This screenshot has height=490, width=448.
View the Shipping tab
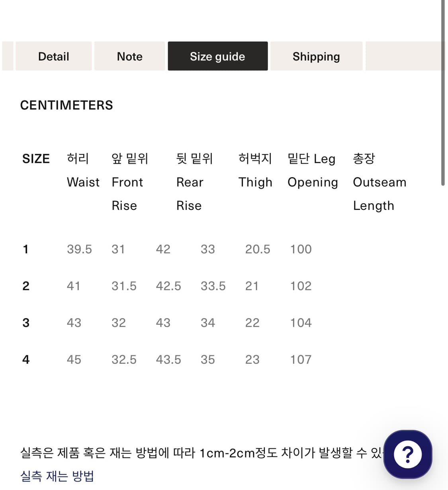tap(316, 56)
